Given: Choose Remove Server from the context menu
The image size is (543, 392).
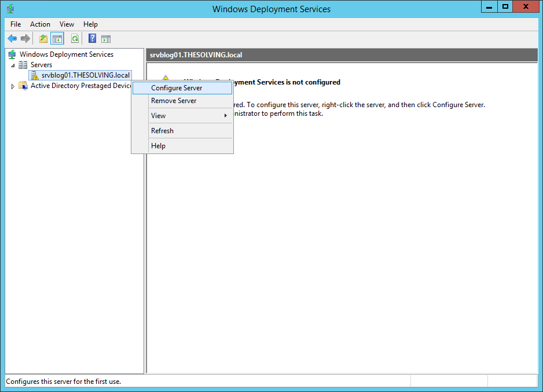Looking at the screenshot, I should click(x=174, y=100).
